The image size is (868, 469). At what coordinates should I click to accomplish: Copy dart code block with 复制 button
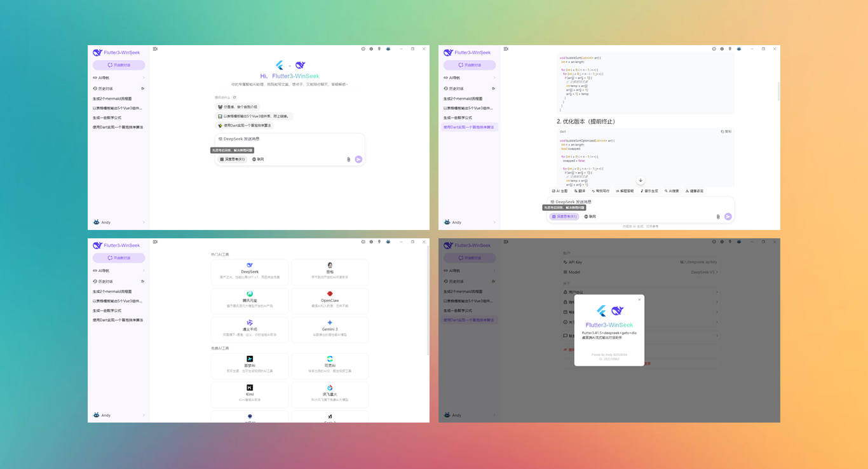tap(726, 132)
